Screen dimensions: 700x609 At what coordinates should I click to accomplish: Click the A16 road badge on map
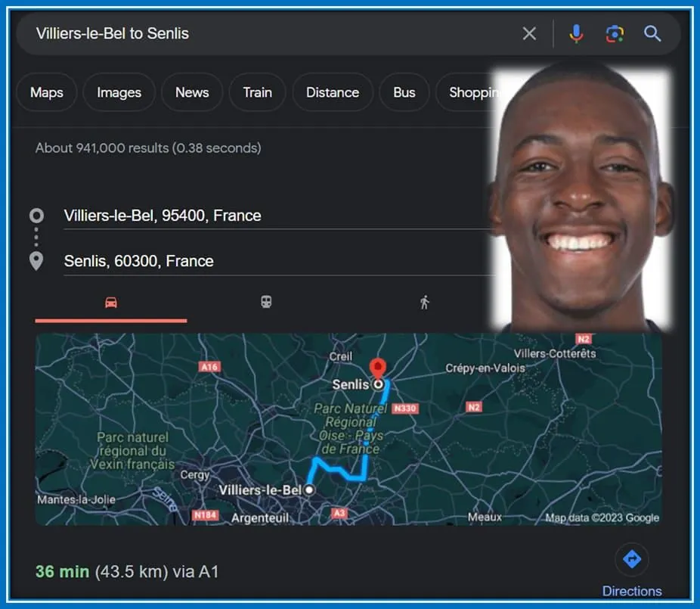coord(209,367)
